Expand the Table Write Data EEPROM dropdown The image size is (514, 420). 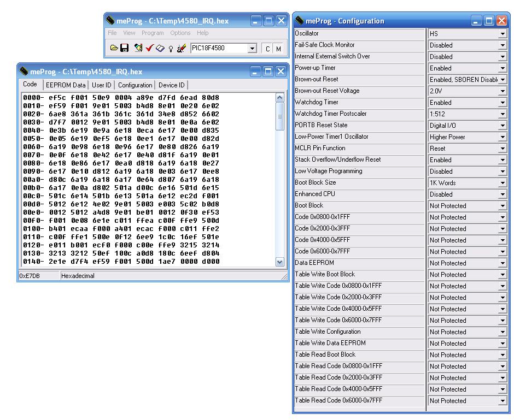coord(503,343)
